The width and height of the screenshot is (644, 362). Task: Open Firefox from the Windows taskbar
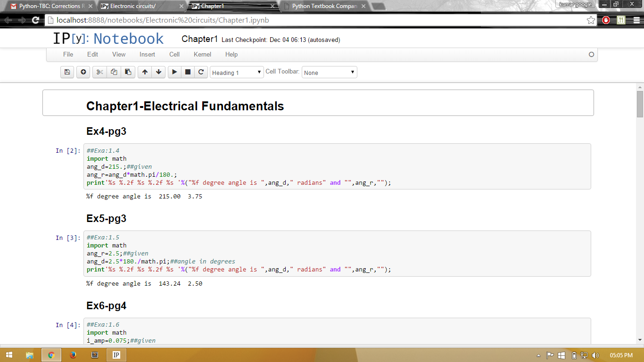coord(73,355)
